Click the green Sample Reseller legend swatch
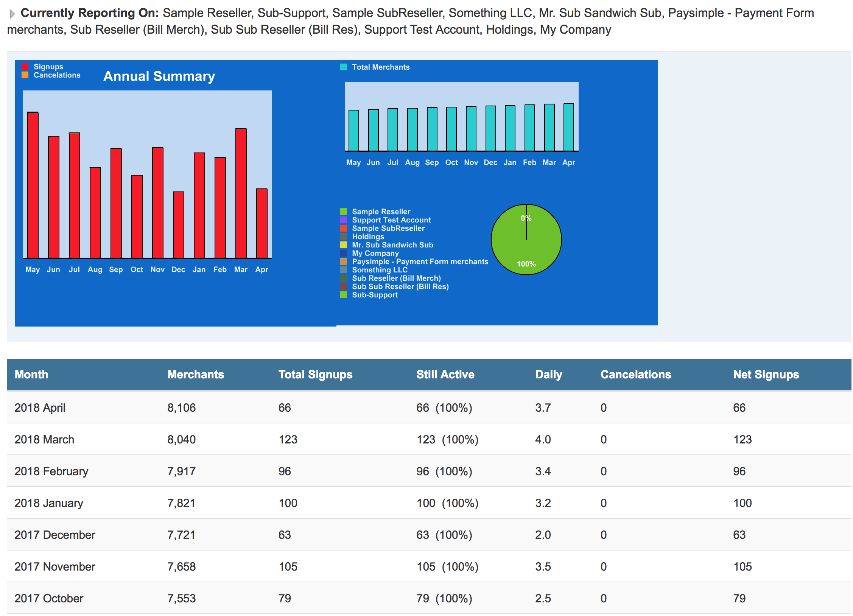Viewport: 853px width, 616px height. 344,212
